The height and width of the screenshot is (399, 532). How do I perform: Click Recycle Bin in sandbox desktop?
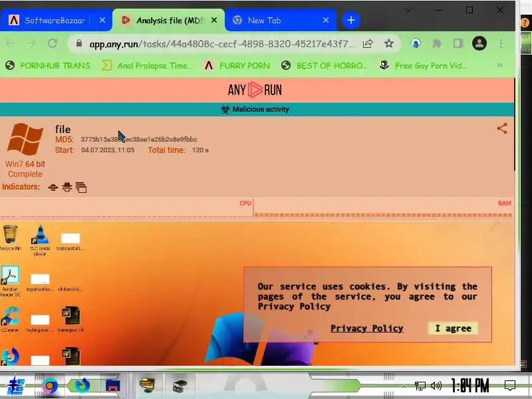tap(10, 237)
